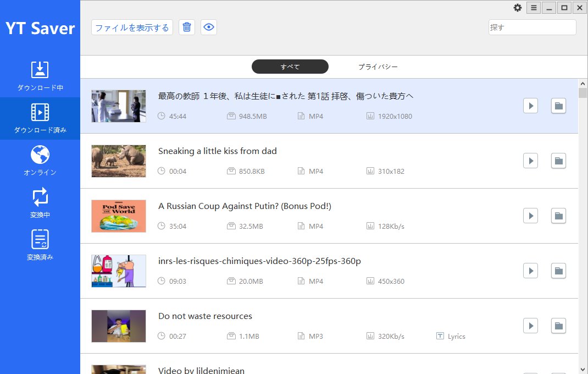Play Do not waste resources audio

531,326
